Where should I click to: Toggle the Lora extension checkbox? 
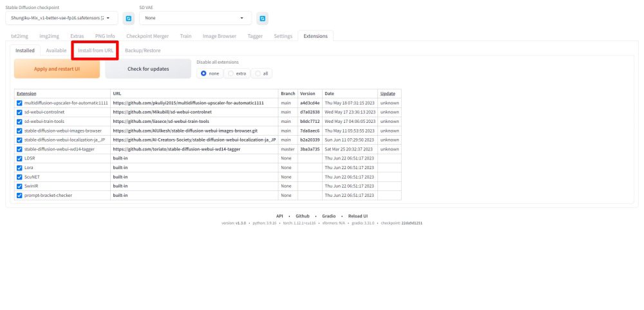click(x=19, y=167)
